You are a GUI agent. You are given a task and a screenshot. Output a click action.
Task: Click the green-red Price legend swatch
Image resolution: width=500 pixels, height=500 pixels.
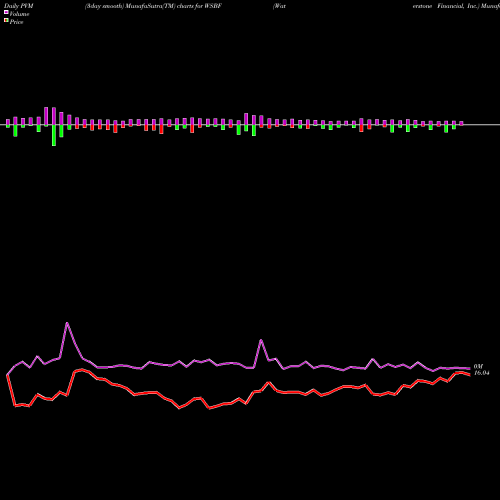6,21
